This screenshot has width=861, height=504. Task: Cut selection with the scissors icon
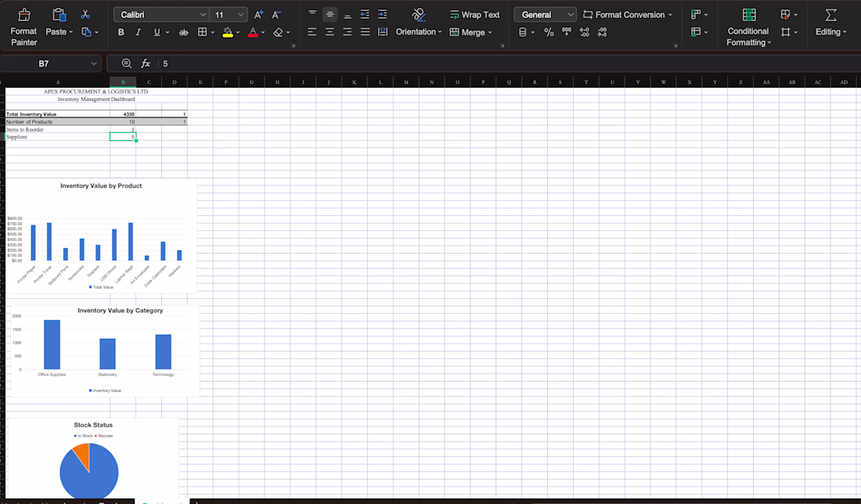[x=85, y=14]
